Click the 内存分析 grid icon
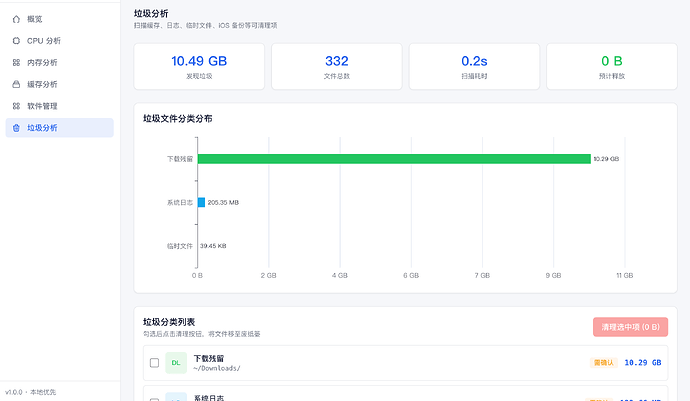The height and width of the screenshot is (401, 690). click(16, 63)
